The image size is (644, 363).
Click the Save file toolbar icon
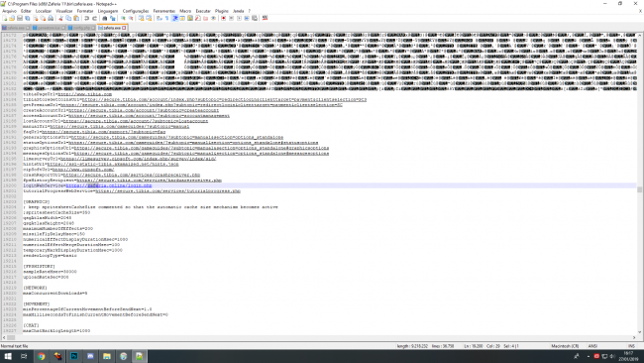click(x=20, y=18)
